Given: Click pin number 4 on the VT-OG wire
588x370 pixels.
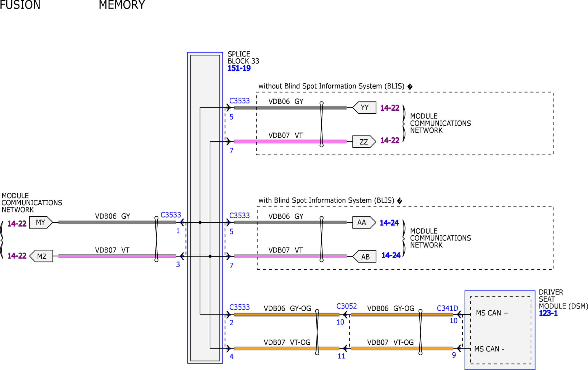Looking at the screenshot, I should [x=231, y=357].
